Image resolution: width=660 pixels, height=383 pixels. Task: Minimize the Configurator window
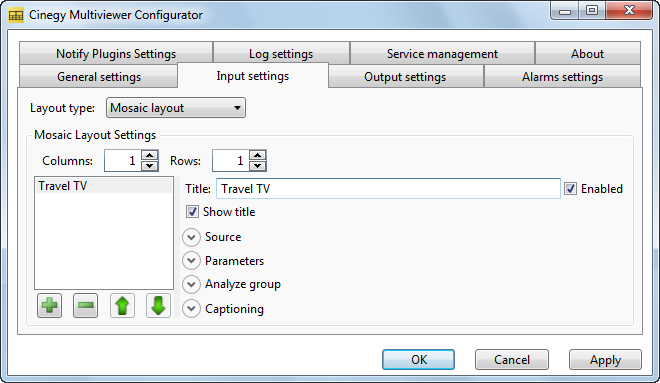coord(564,11)
